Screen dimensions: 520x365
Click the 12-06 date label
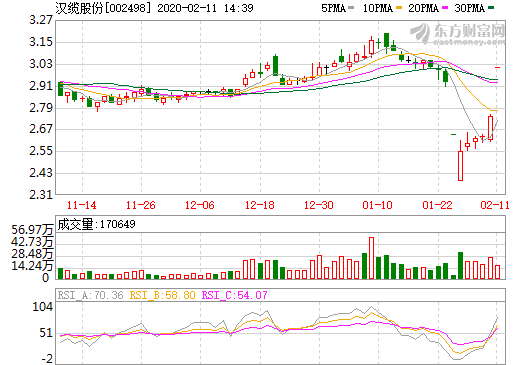tap(200, 205)
